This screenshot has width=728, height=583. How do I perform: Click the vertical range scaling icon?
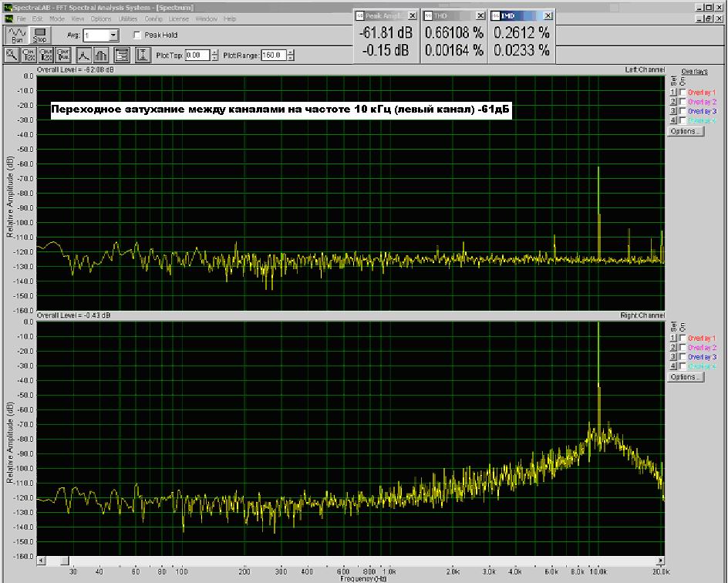pyautogui.click(x=143, y=55)
